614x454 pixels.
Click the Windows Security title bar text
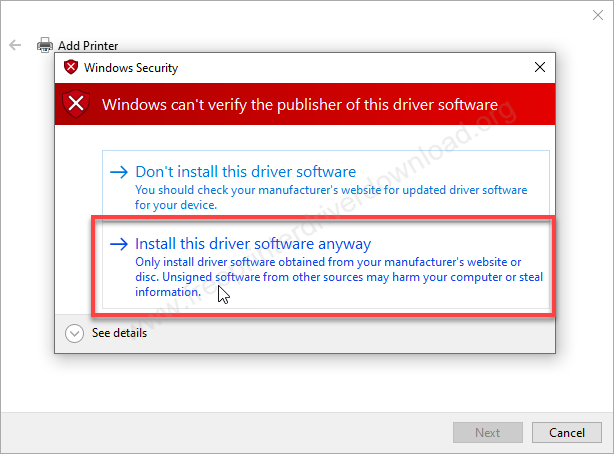[131, 68]
